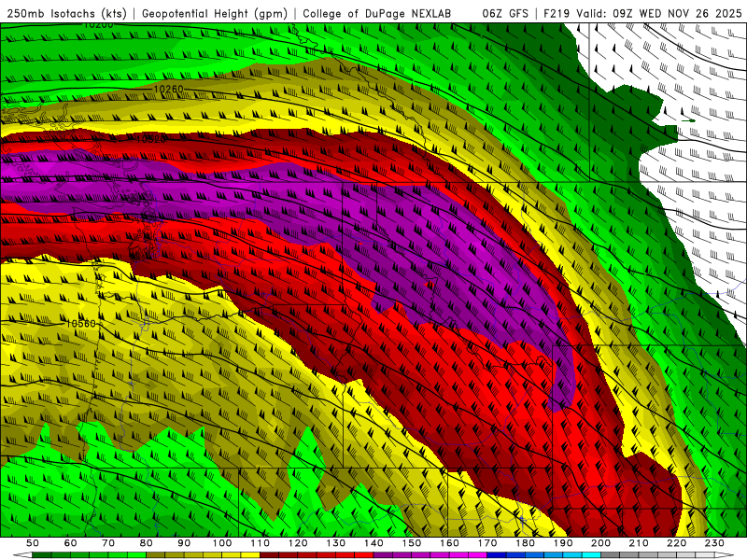
Task: Click the 70 knot color scale label
Action: (x=108, y=543)
